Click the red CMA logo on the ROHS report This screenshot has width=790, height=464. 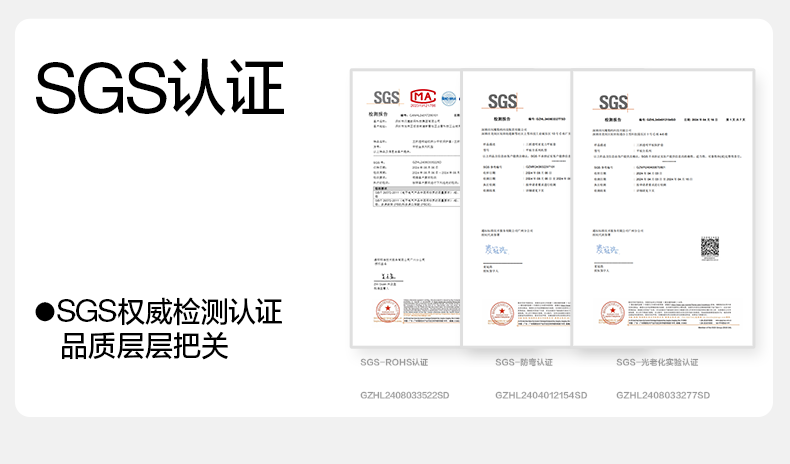(423, 97)
